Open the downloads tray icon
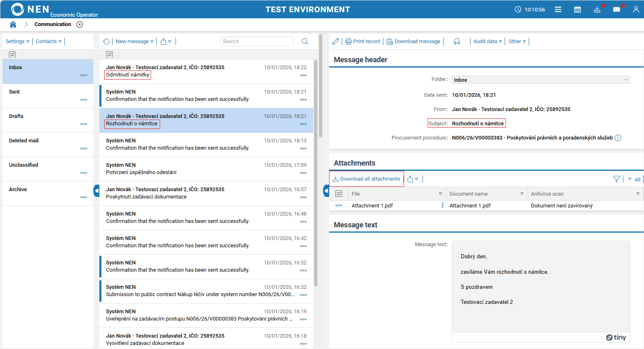This screenshot has height=349, width=644. click(597, 9)
